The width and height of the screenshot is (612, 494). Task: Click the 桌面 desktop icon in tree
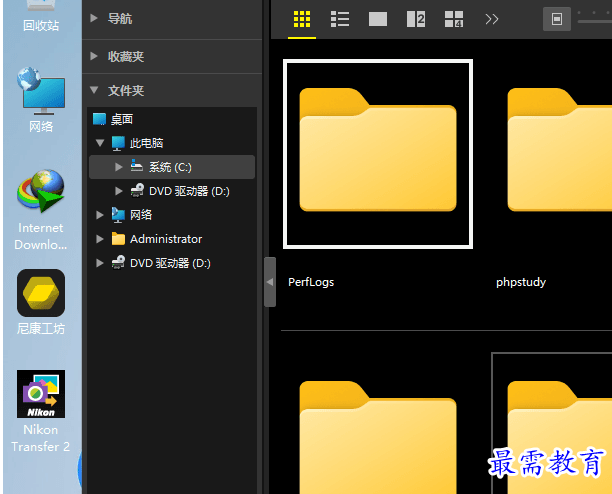[99, 119]
